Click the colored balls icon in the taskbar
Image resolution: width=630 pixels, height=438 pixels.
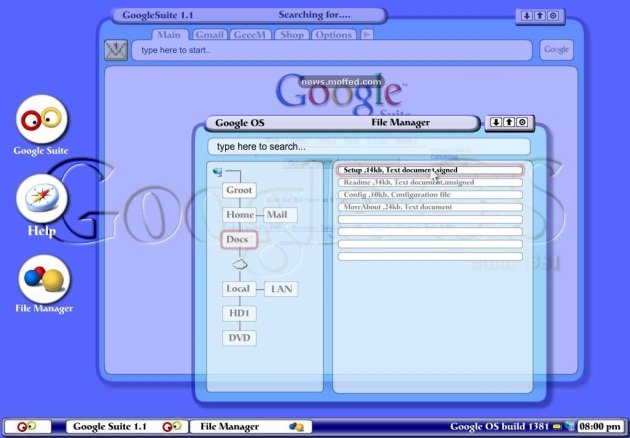point(297,426)
